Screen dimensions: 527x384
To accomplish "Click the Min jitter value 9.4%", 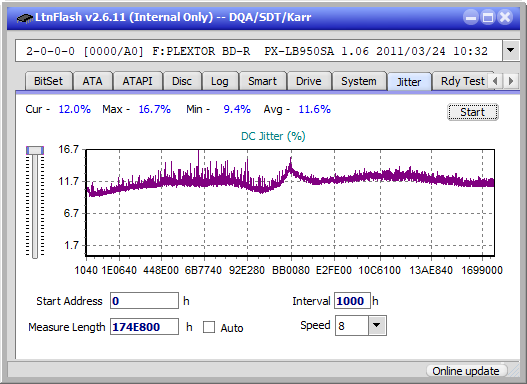I will coord(237,109).
